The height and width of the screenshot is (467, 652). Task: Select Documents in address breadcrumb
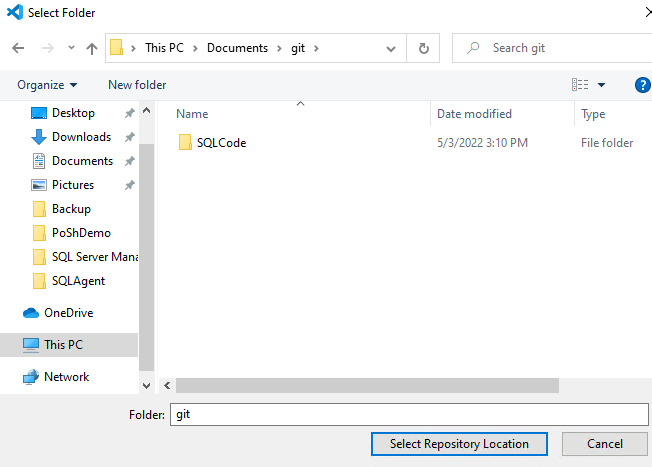click(237, 48)
